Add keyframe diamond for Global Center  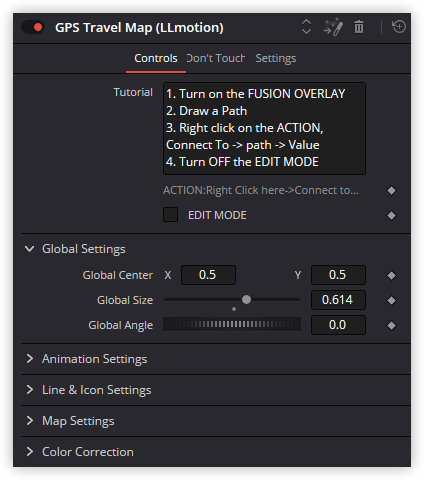(391, 275)
